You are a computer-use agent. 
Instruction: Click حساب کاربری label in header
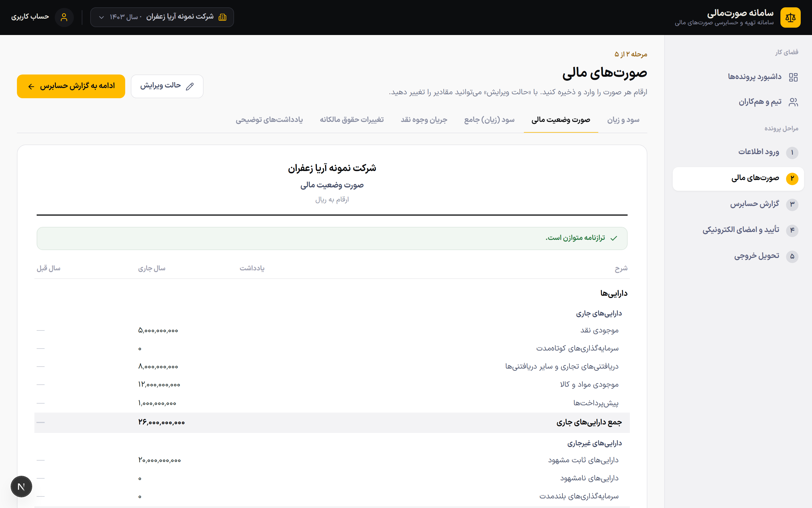30,17
